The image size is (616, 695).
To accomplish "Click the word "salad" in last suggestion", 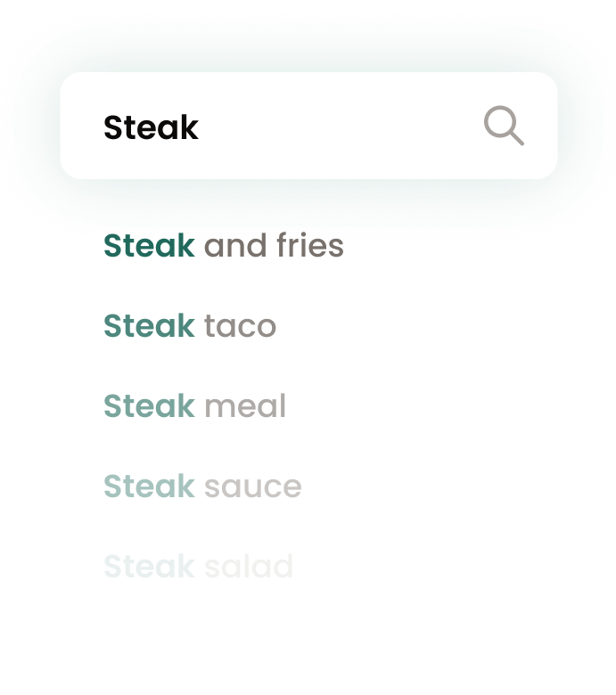I will click(249, 566).
